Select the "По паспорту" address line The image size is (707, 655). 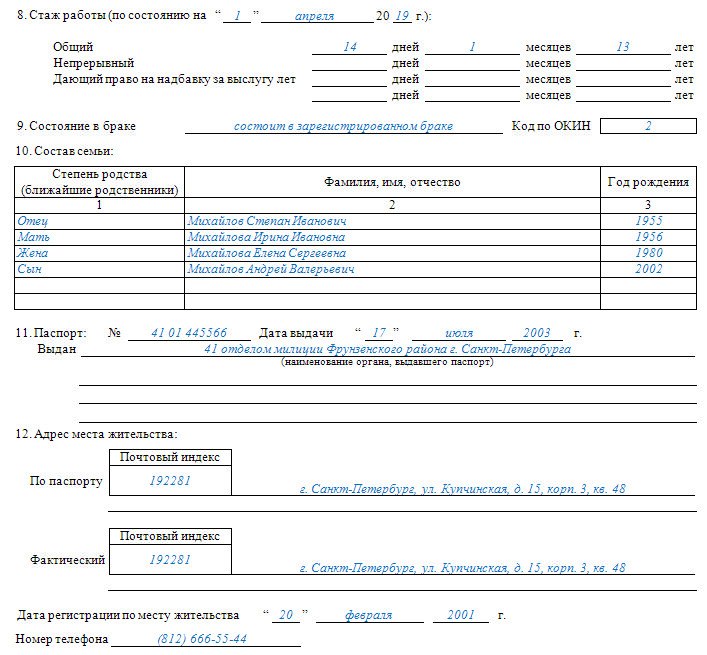(463, 489)
